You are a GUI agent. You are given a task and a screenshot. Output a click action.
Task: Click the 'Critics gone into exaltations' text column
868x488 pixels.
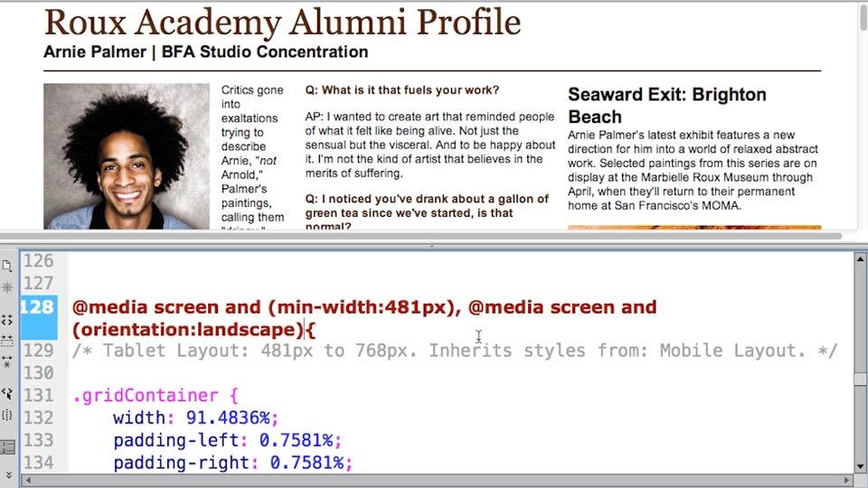(252, 156)
